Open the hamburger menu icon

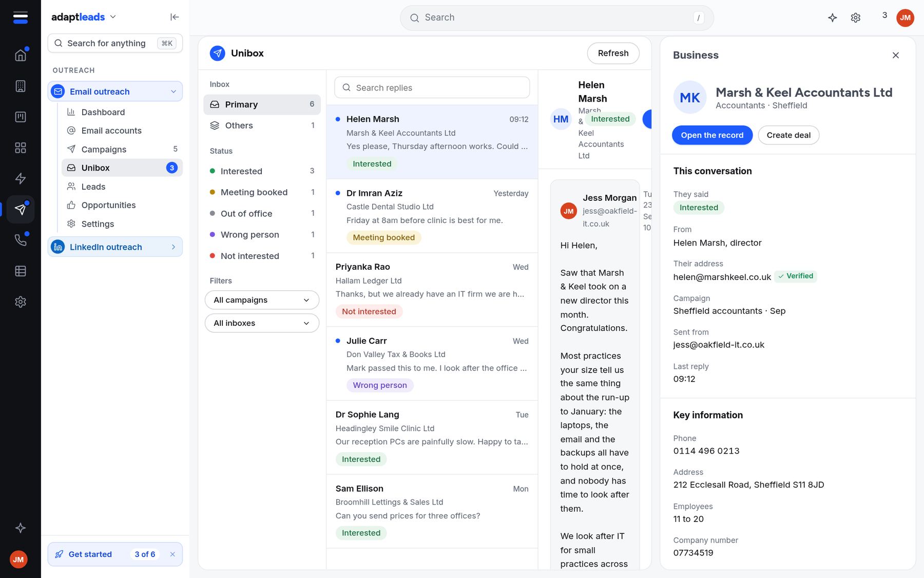click(x=21, y=17)
